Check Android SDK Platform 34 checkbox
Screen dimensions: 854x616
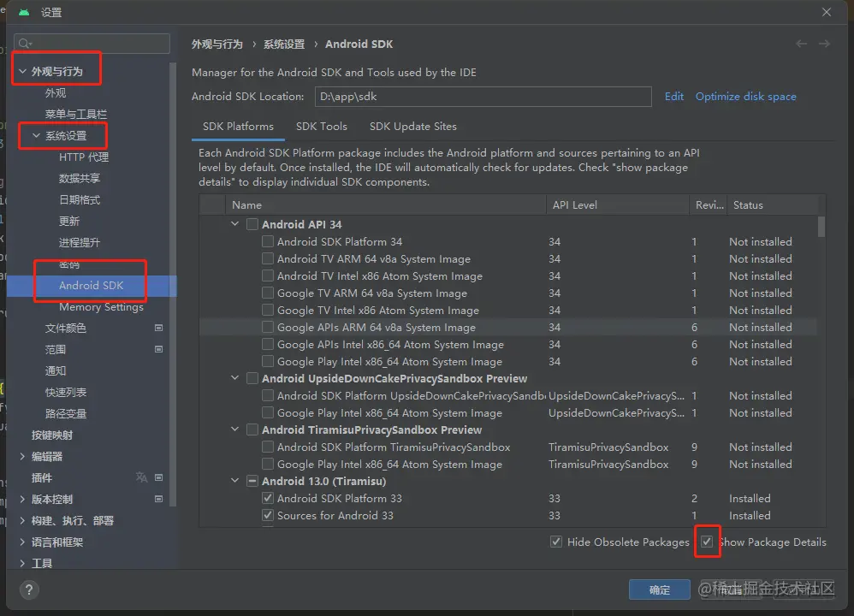268,241
